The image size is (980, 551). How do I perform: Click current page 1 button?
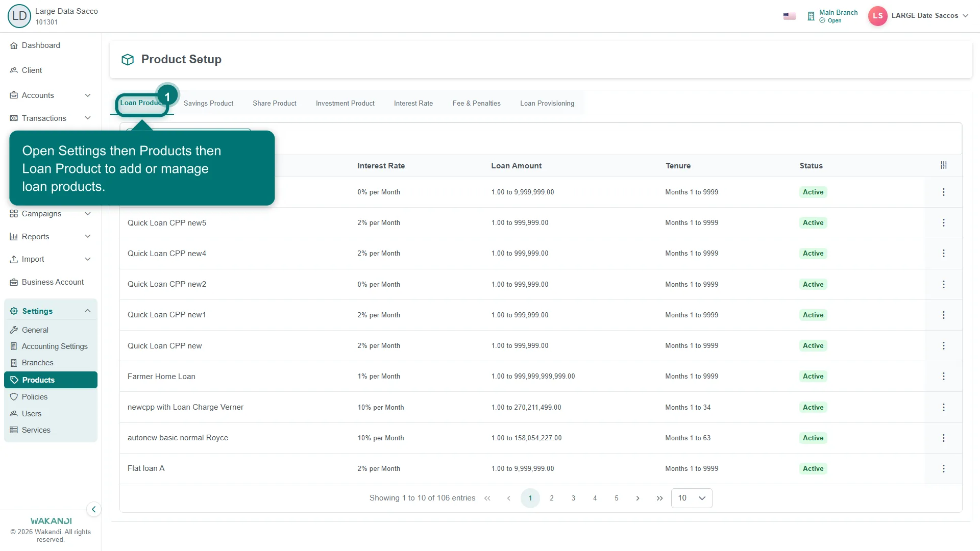pyautogui.click(x=530, y=498)
